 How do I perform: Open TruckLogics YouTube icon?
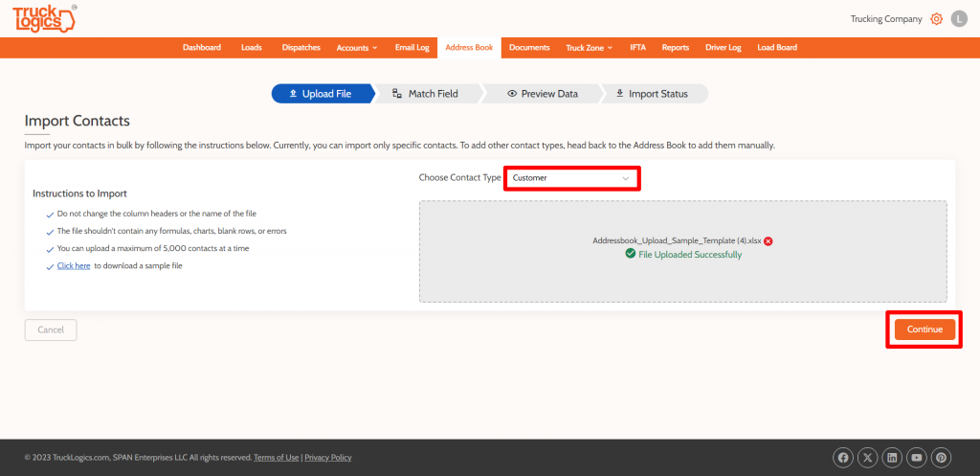pyautogui.click(x=916, y=458)
